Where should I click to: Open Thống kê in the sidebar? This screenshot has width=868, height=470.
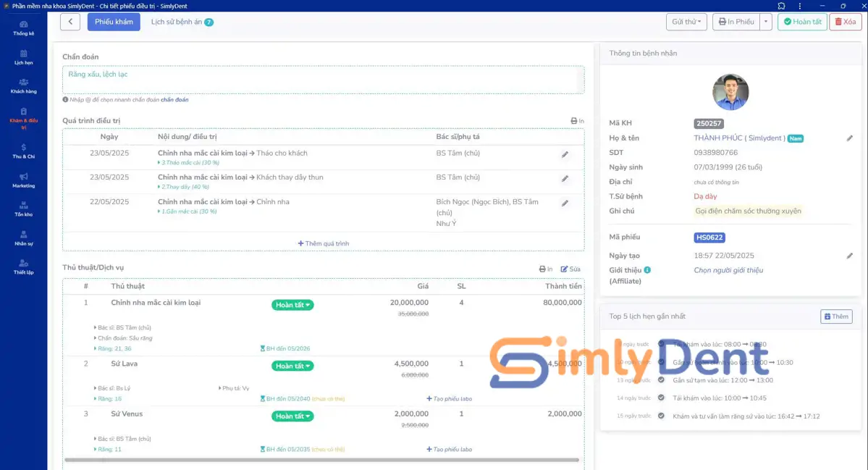[23, 29]
